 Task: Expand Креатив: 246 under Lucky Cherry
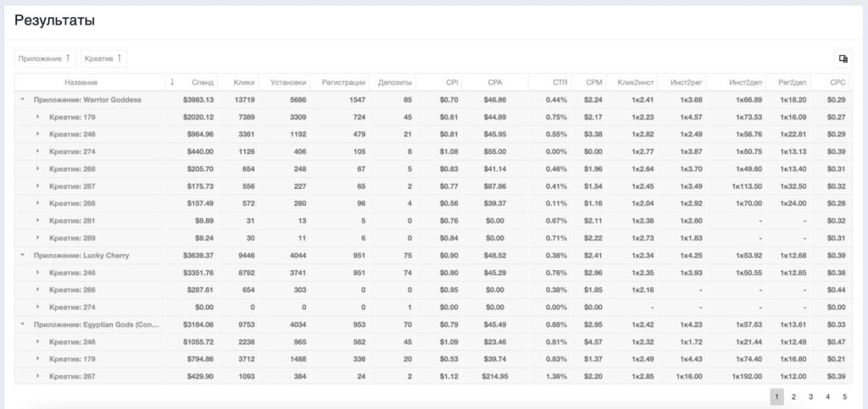37,273
